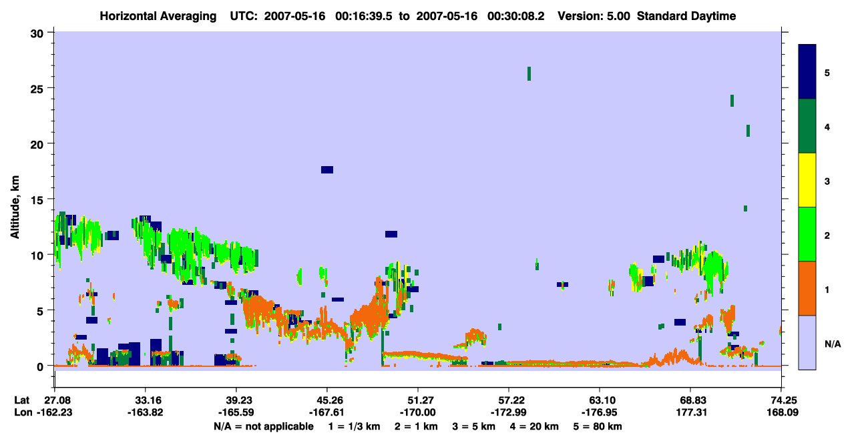
Task: Click legend text '3 = 5 km'
Action: tap(474, 426)
